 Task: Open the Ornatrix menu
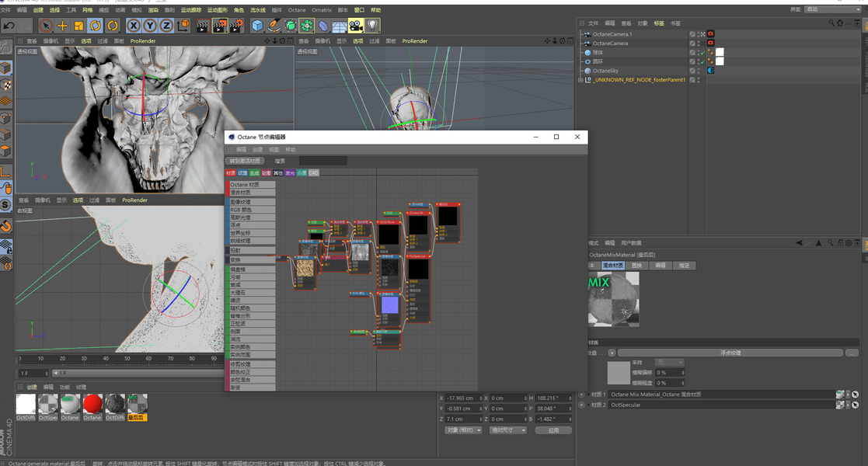[322, 10]
